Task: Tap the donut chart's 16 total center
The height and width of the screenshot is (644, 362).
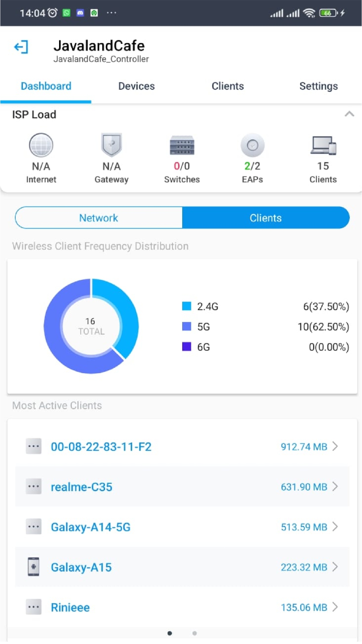Action: 91,326
